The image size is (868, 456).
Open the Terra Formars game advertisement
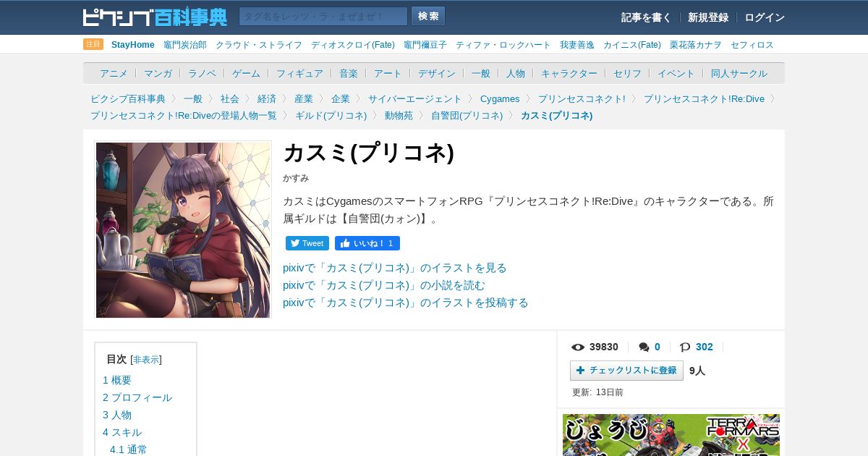pyautogui.click(x=671, y=435)
